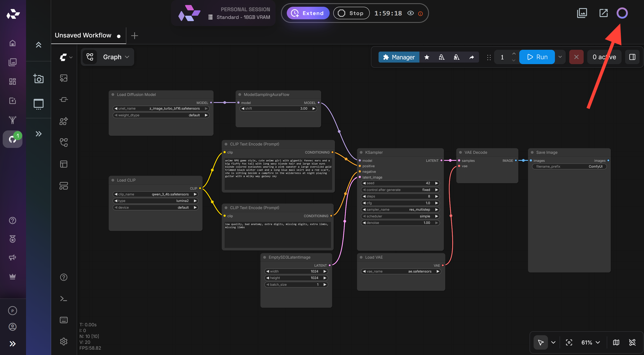Toggle collapse dot on Save Image node
Screen dimensions: 644x355
tap(532, 152)
